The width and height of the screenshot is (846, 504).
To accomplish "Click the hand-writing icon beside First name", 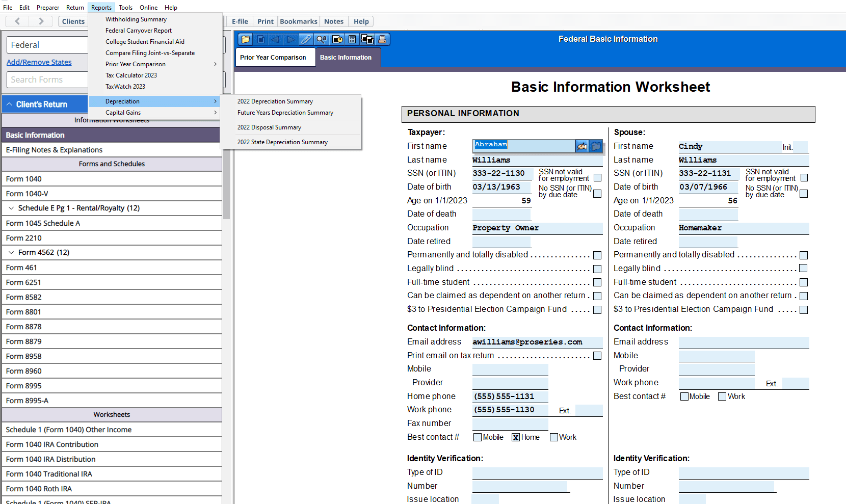I will tap(582, 146).
